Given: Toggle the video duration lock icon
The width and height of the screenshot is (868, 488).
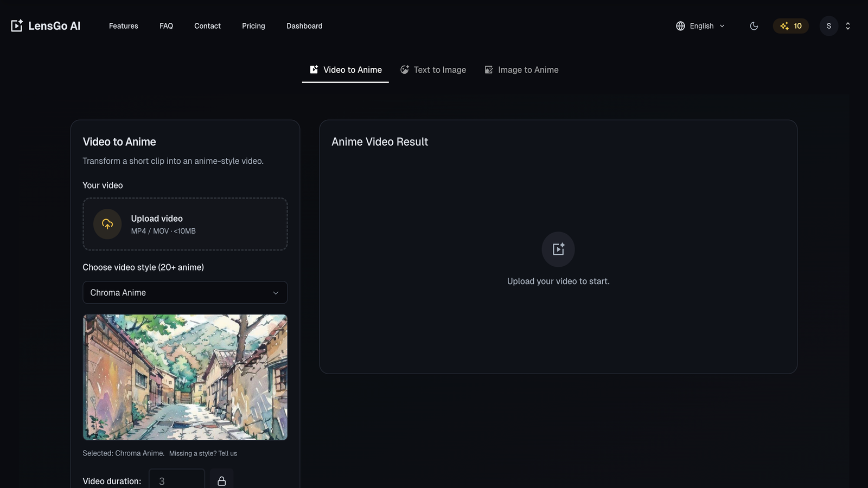Looking at the screenshot, I should click(x=221, y=480).
